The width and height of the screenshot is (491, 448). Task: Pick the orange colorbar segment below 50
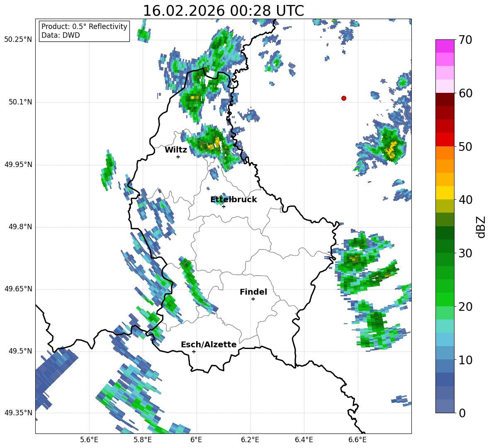tap(445, 153)
